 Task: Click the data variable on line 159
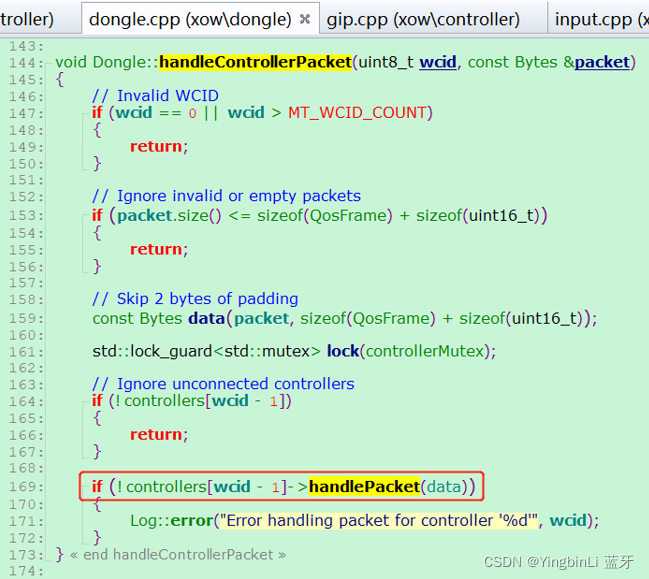pos(206,318)
